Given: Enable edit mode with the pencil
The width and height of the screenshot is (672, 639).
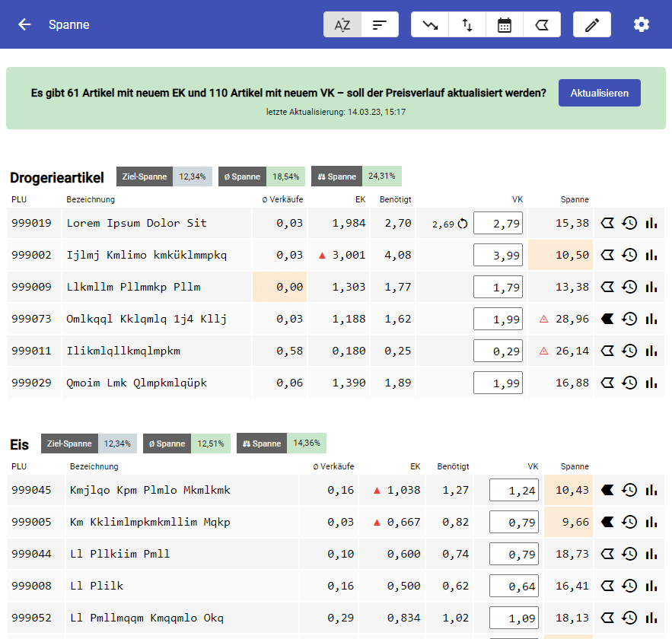Looking at the screenshot, I should pyautogui.click(x=592, y=25).
